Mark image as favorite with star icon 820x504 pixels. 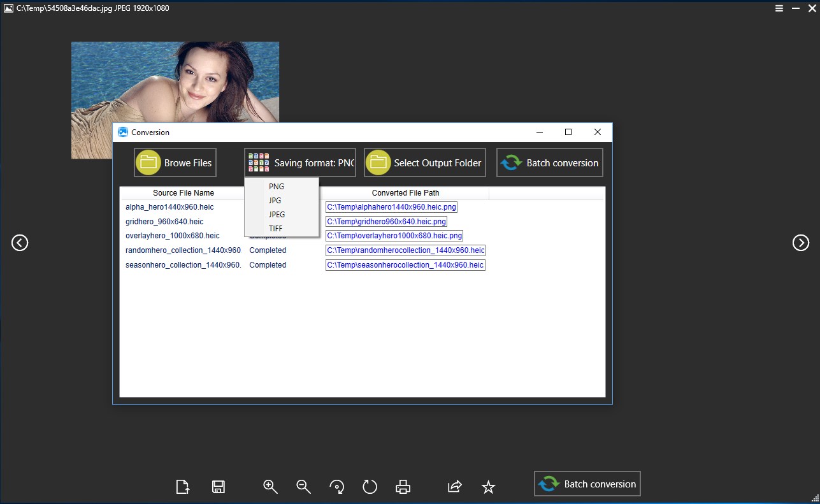click(x=489, y=487)
